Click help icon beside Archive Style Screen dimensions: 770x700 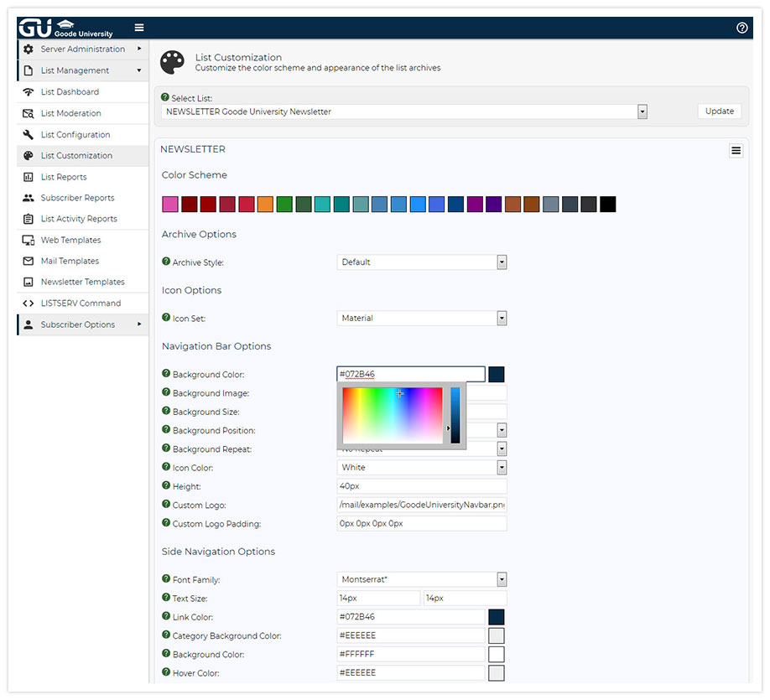[166, 262]
